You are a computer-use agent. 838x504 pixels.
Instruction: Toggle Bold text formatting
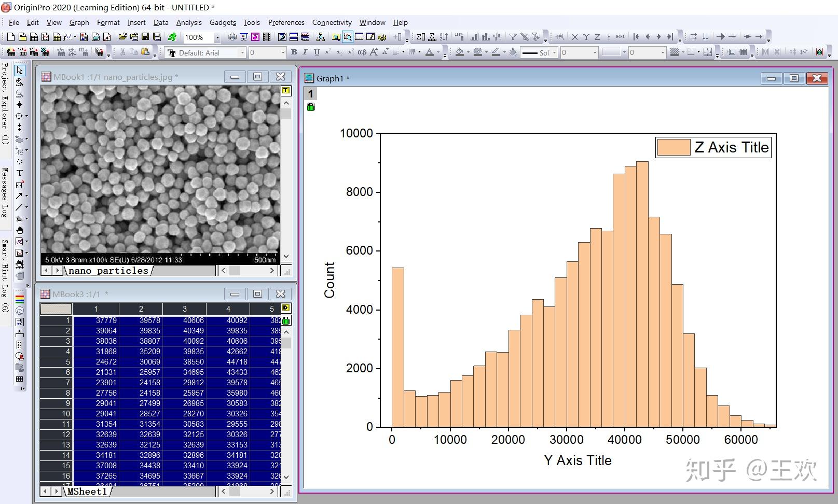pyautogui.click(x=294, y=52)
